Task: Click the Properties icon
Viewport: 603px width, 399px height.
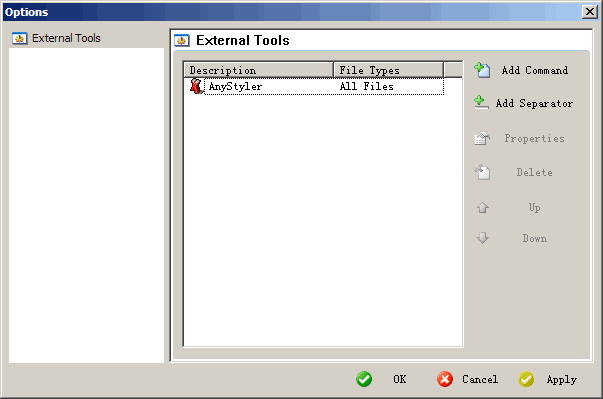Action: coord(482,138)
